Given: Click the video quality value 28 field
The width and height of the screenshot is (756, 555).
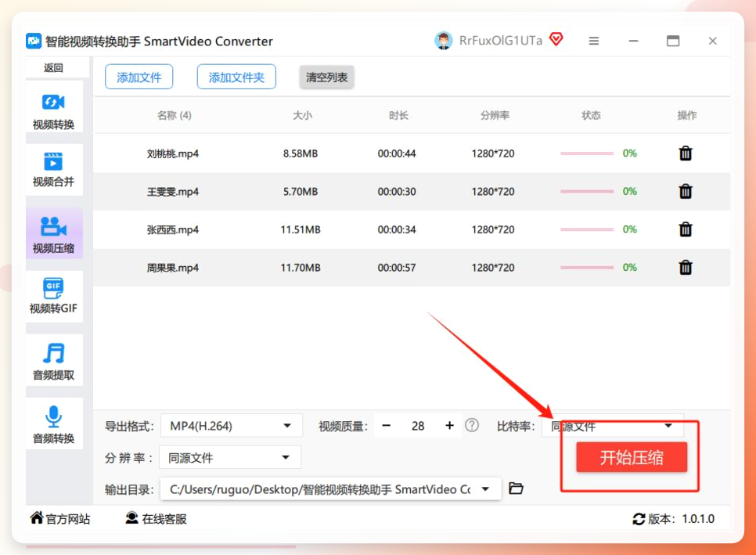Looking at the screenshot, I should tap(418, 426).
